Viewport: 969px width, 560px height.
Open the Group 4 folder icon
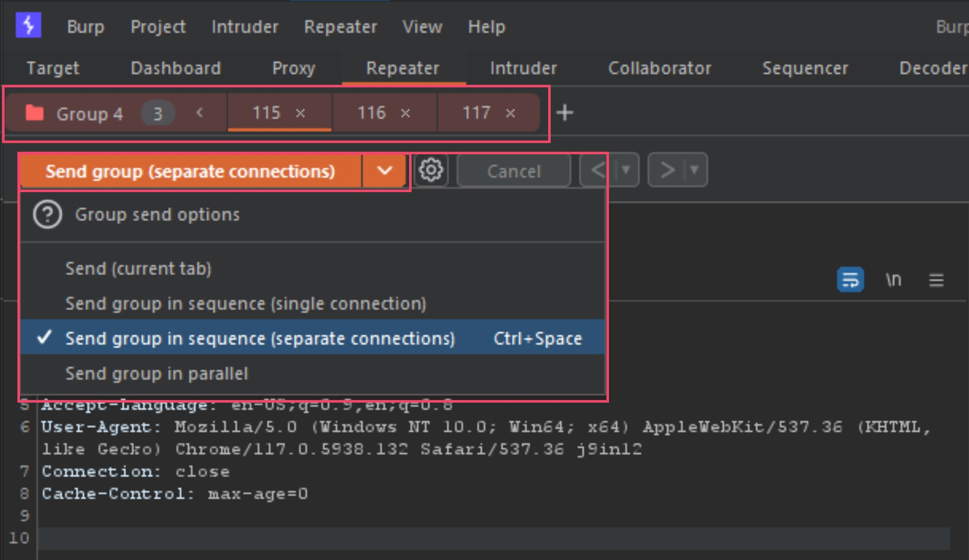click(34, 112)
